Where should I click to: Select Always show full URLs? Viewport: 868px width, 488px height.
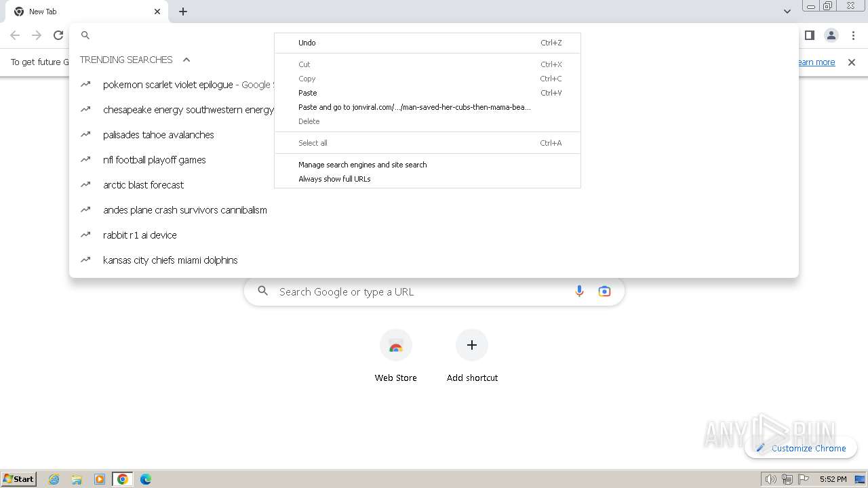coord(427,179)
